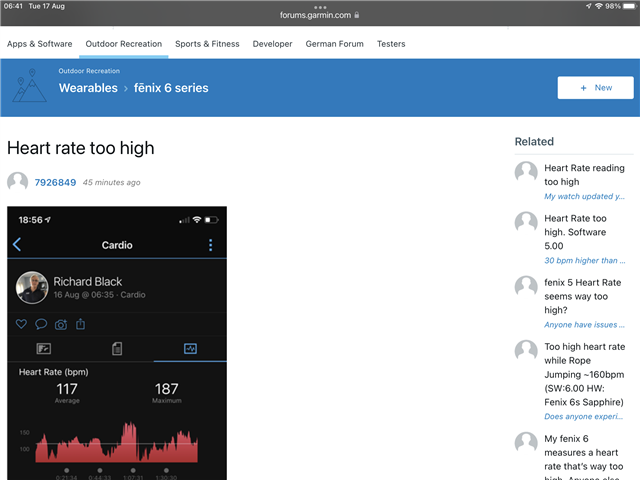640x480 pixels.
Task: Go to the Developer tab
Action: tap(272, 44)
